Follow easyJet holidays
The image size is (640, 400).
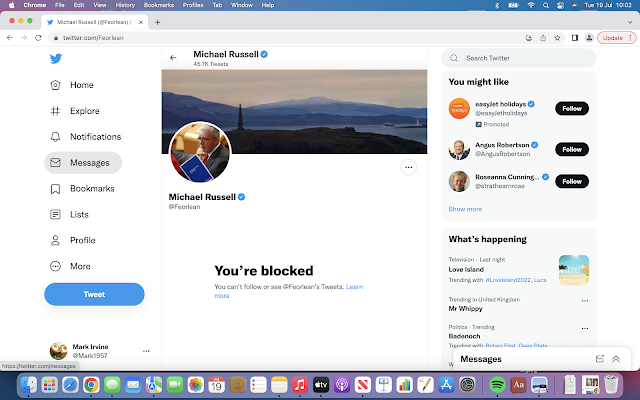(571, 109)
